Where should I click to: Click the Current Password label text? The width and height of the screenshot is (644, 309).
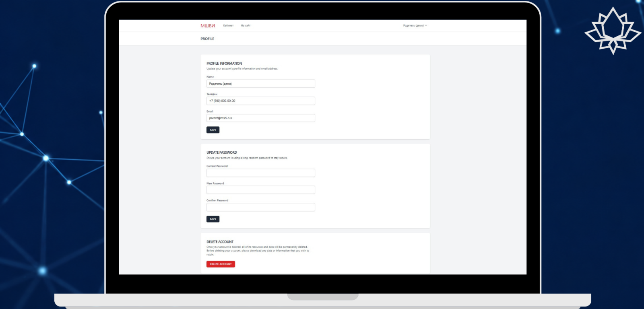click(217, 166)
